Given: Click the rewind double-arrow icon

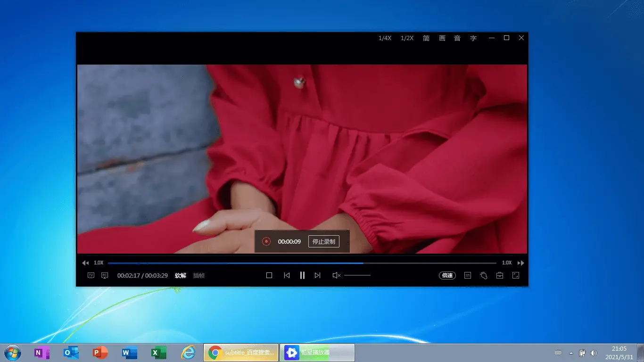Looking at the screenshot, I should tap(85, 263).
